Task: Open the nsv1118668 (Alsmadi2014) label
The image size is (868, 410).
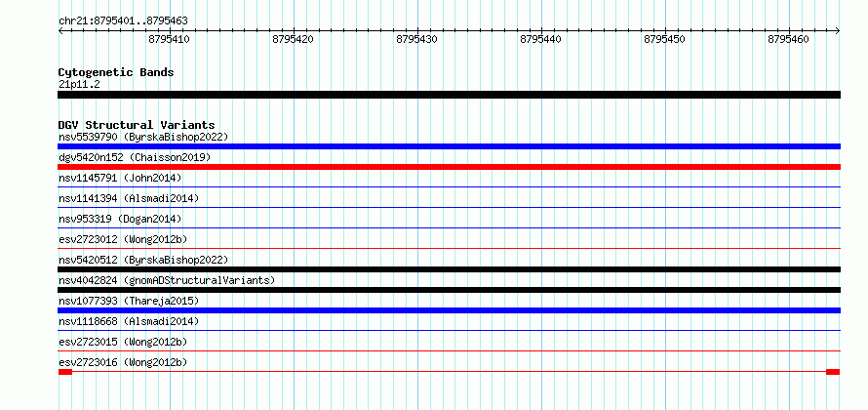Action: 129,321
